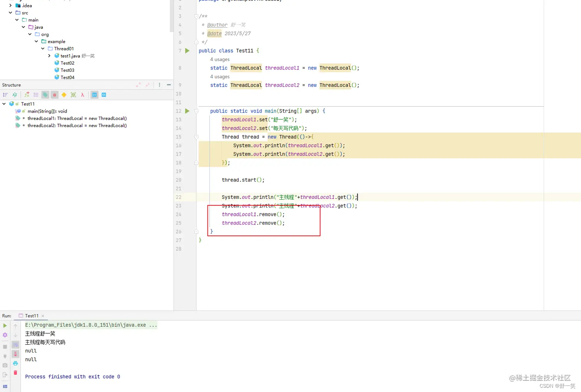Image resolution: width=581 pixels, height=392 pixels.
Task: Collapse Javadoc comment fold marker at line 3
Action: tap(196, 16)
